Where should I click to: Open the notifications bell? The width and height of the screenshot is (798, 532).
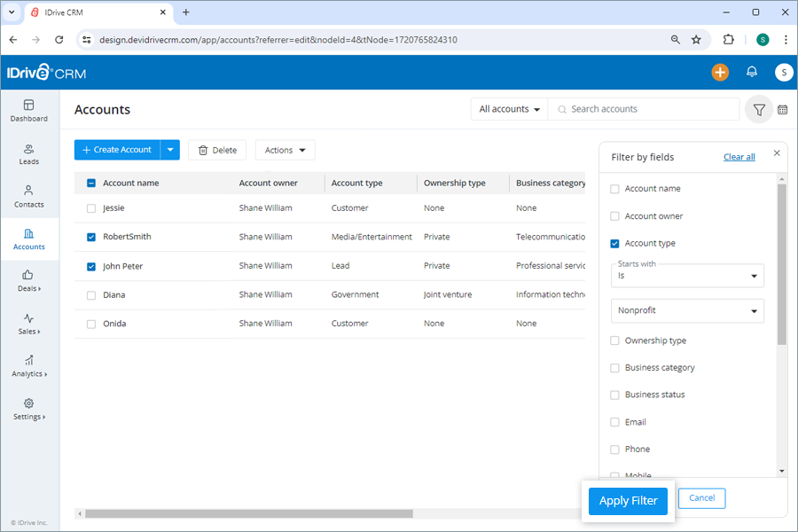pos(752,72)
